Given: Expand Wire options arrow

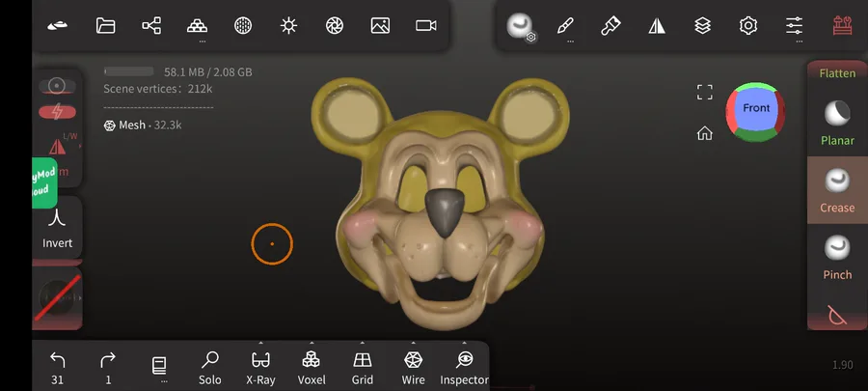Looking at the screenshot, I should [x=414, y=343].
